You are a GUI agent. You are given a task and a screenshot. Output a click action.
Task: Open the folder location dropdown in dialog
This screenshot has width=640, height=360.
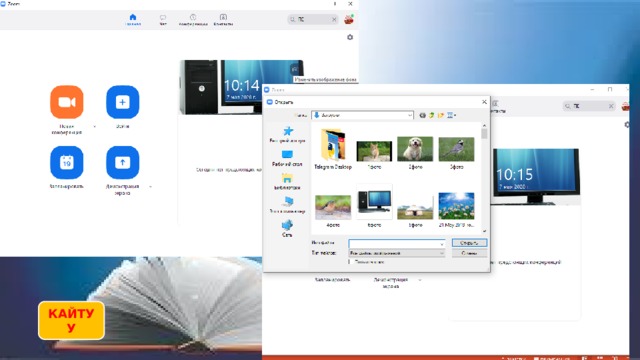410,116
